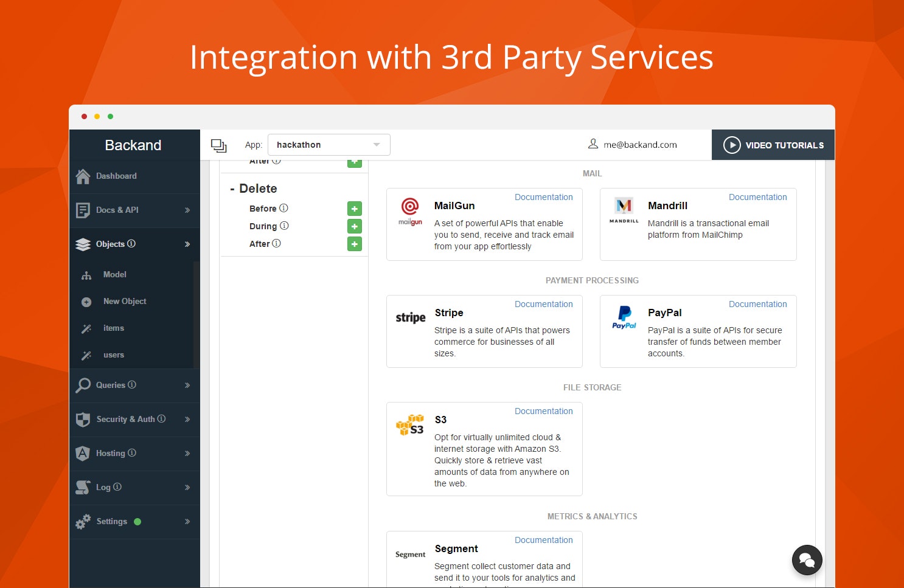This screenshot has width=904, height=588.
Task: Expand the Log chevron
Action: click(x=187, y=488)
